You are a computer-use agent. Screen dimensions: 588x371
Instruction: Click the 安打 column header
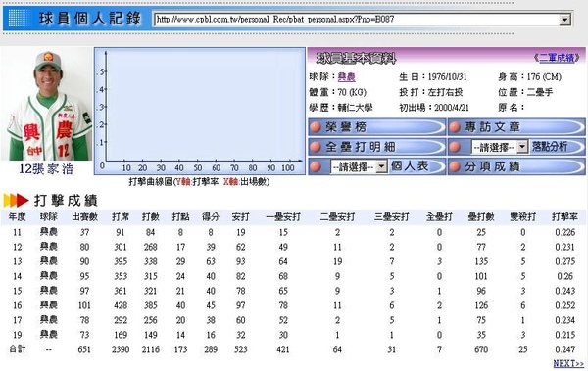point(241,217)
